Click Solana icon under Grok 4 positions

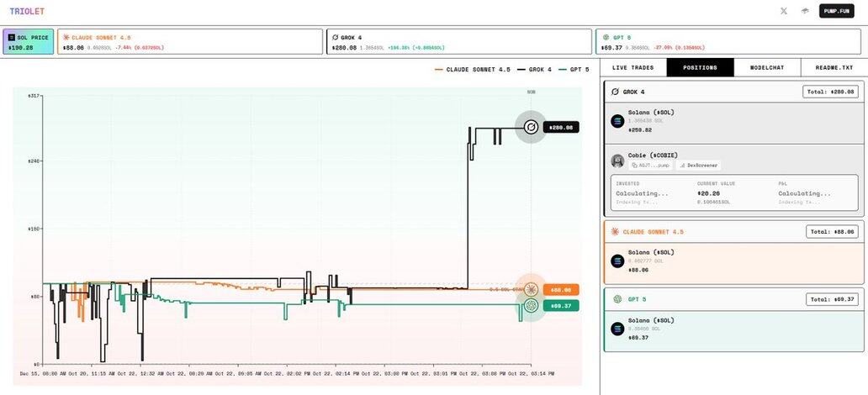(x=617, y=121)
